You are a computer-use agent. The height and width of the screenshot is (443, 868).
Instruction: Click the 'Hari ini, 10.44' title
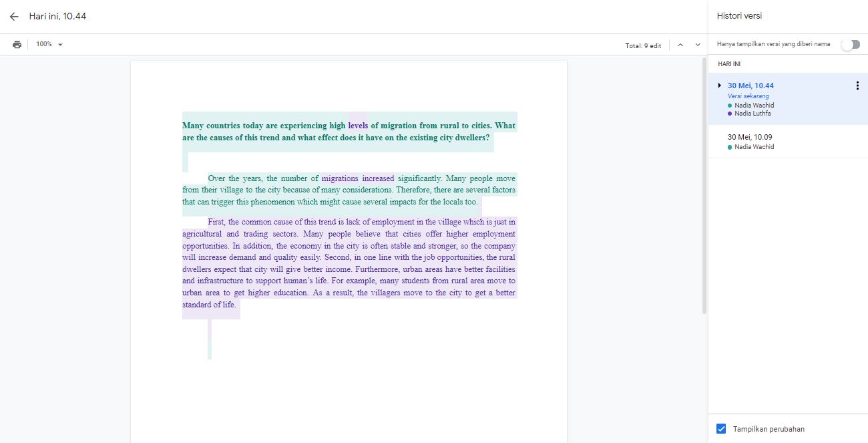point(57,16)
